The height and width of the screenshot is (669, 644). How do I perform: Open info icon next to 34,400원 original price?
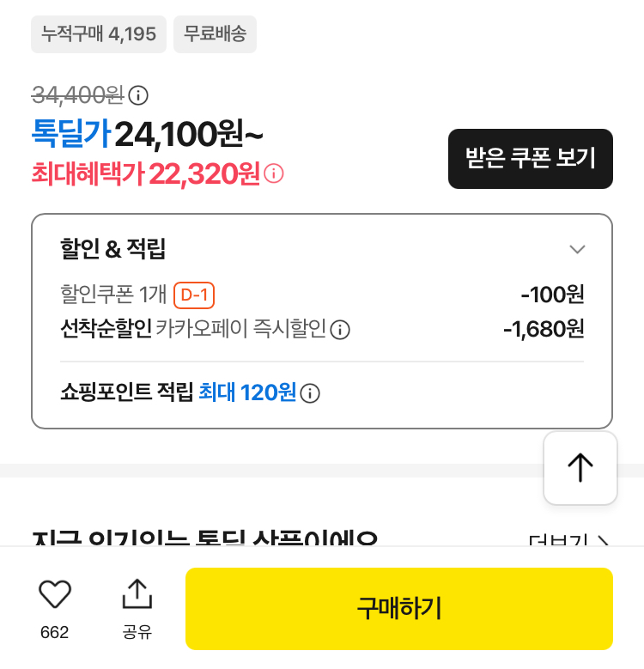pos(138,95)
